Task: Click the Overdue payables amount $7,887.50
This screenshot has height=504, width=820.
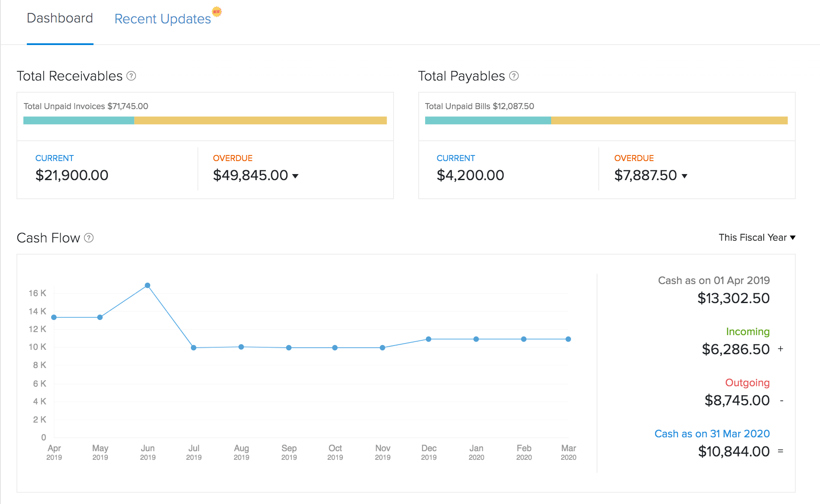Action: 645,175
